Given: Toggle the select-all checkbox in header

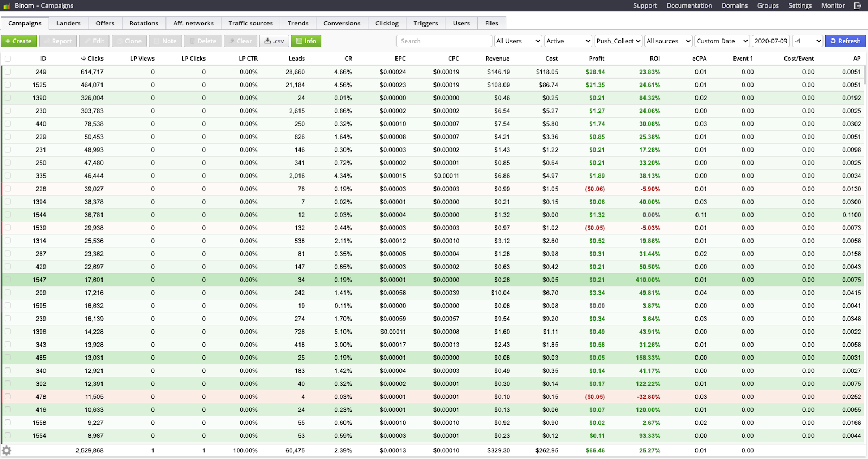Looking at the screenshot, I should coord(8,59).
